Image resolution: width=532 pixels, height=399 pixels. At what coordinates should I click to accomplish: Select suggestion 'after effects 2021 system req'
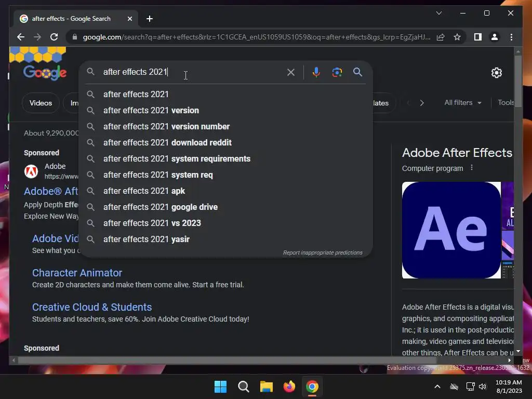pyautogui.click(x=225, y=175)
